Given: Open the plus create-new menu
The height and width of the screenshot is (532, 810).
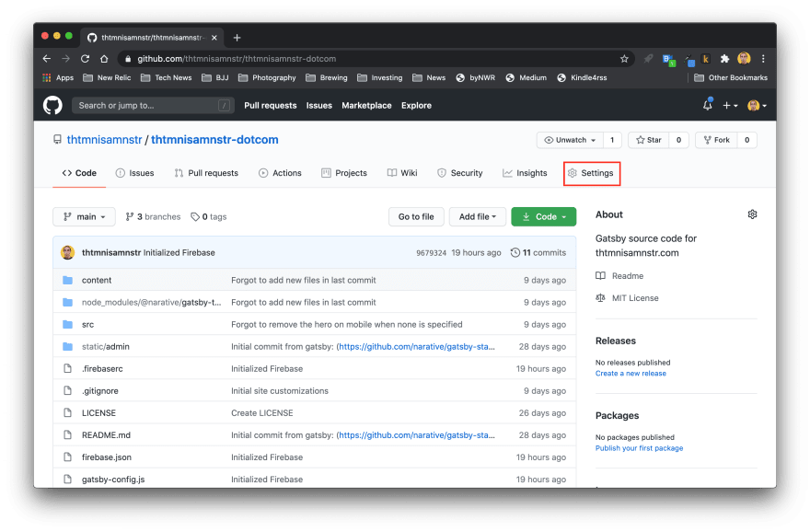Looking at the screenshot, I should coord(730,105).
